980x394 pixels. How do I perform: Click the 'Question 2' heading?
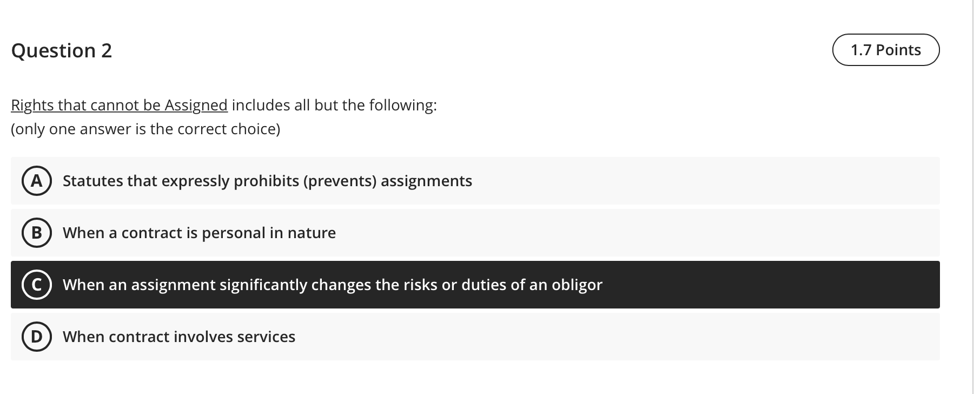click(x=62, y=50)
